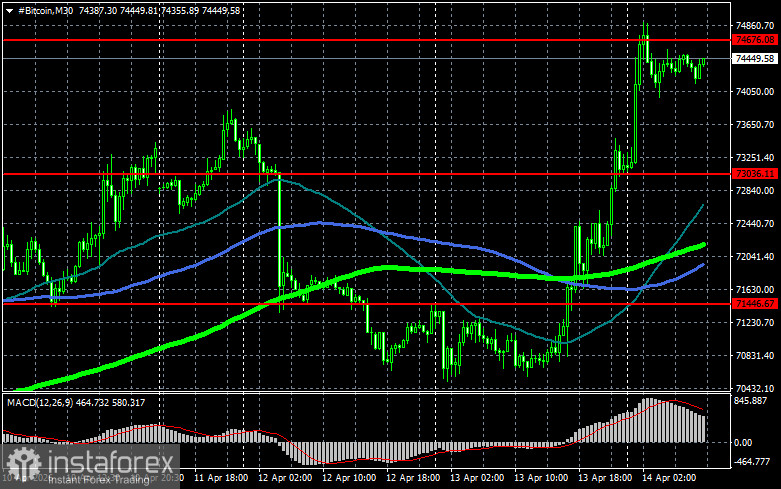Click the 12 Apr 10:00 time label
The image size is (781, 489).
(x=349, y=478)
